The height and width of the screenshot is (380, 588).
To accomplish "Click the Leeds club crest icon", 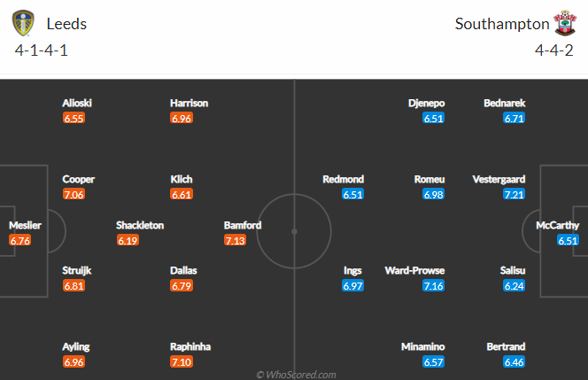I will tap(23, 23).
